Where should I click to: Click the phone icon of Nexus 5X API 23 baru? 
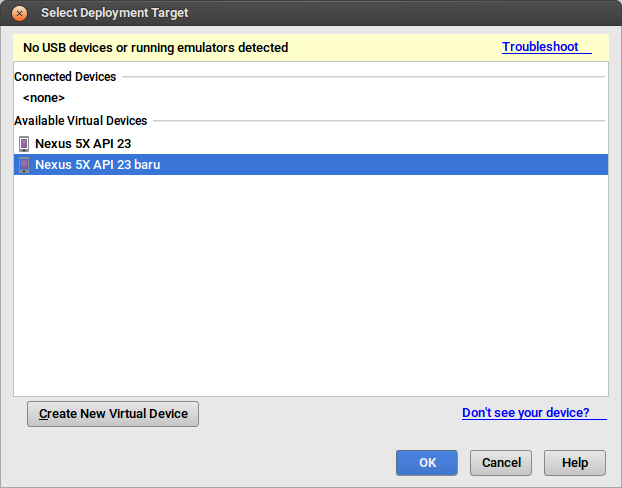[x=24, y=165]
